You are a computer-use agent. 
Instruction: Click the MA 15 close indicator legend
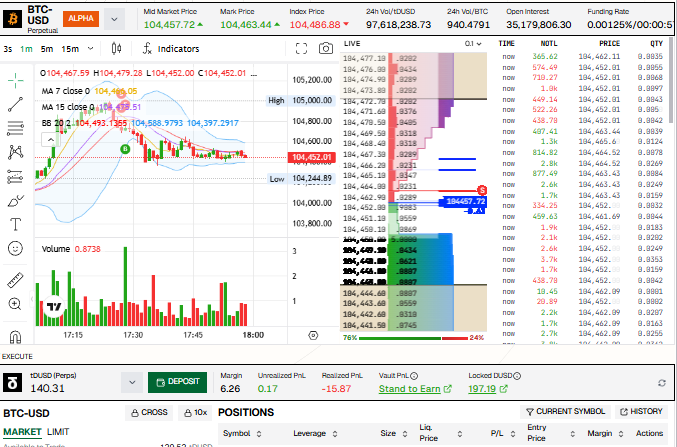[91, 107]
